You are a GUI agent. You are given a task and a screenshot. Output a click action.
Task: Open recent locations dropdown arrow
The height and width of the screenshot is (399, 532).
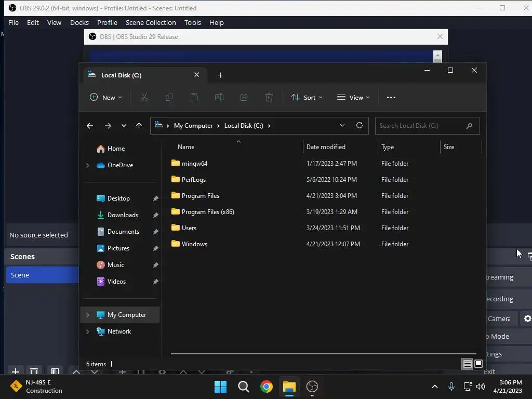(124, 126)
